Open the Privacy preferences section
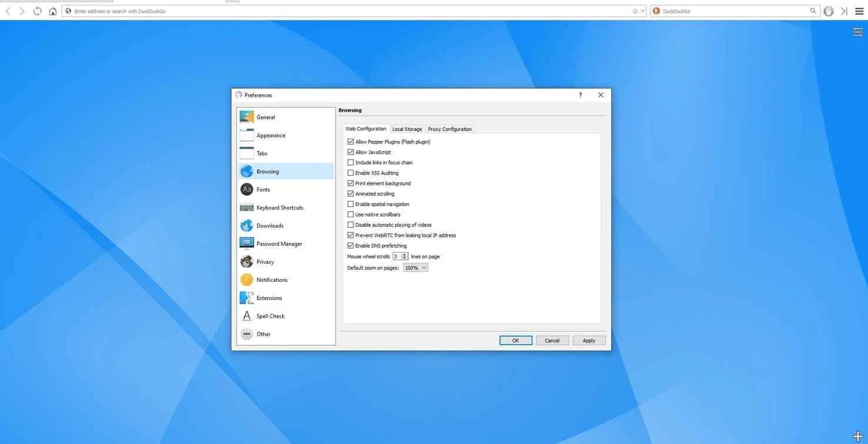The width and height of the screenshot is (868, 444). click(x=286, y=262)
